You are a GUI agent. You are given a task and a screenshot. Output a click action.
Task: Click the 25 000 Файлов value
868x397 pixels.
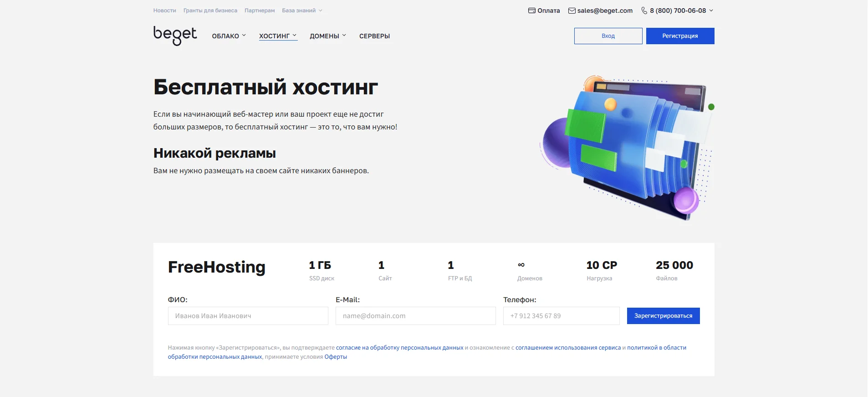pos(674,265)
